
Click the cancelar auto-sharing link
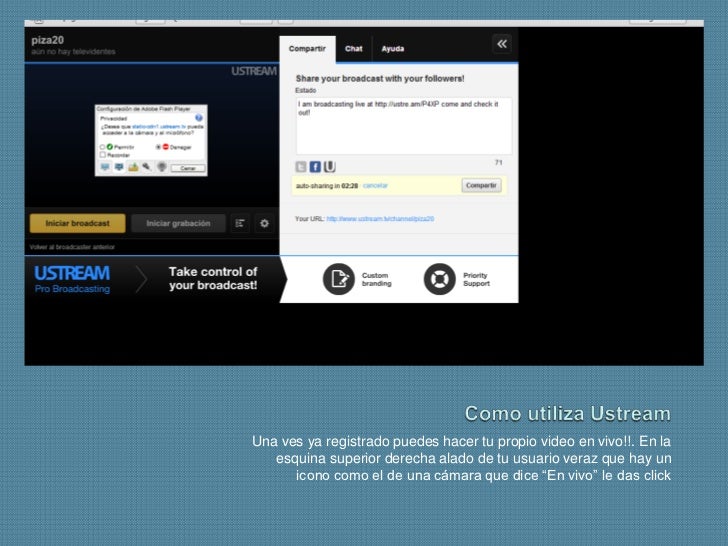tap(375, 186)
